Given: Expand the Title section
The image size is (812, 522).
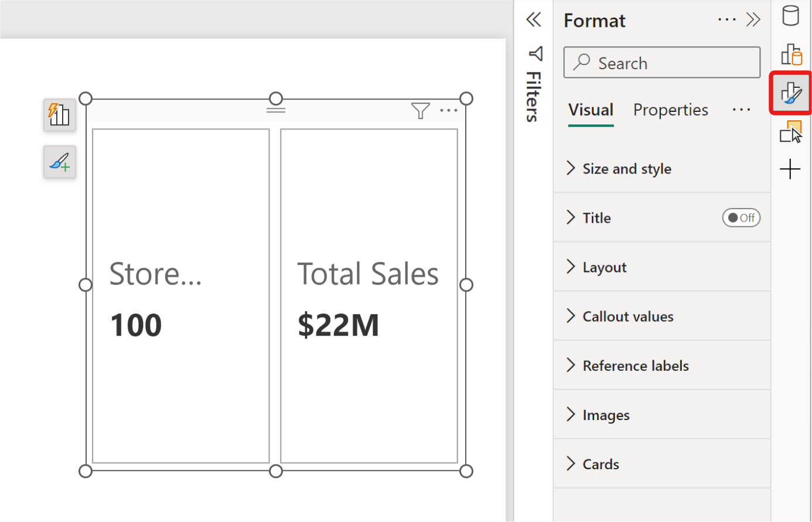Looking at the screenshot, I should point(661,218).
